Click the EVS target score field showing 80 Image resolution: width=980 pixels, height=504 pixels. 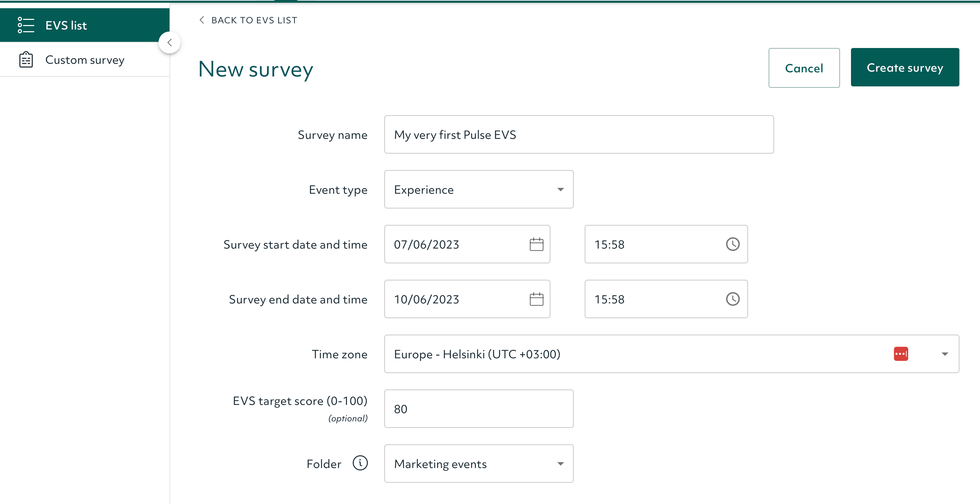tap(479, 409)
